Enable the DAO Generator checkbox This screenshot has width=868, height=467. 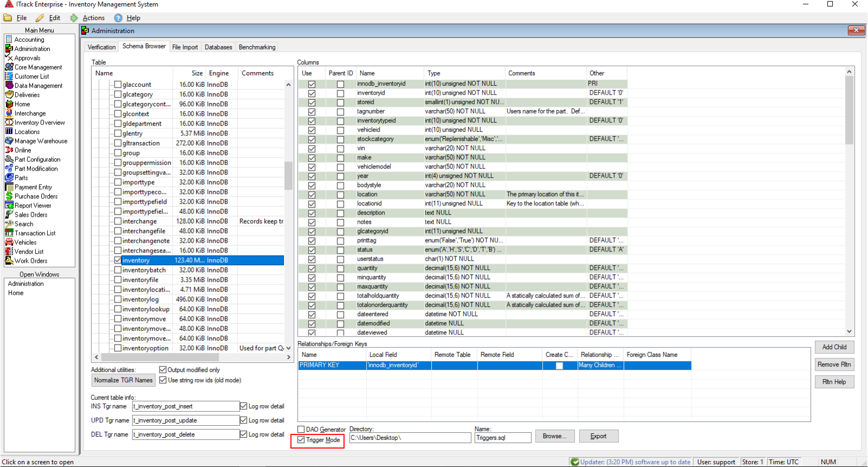click(x=301, y=430)
